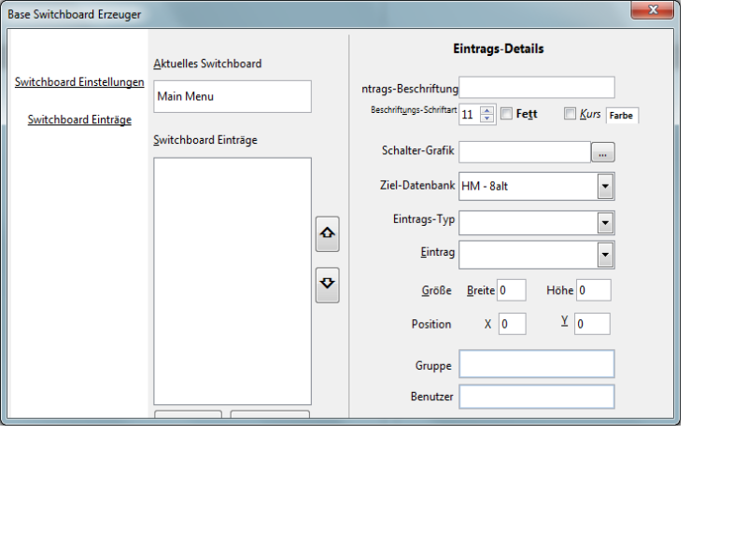Focus the Aktuelles Switchboard name field
747x560 pixels.
232,96
